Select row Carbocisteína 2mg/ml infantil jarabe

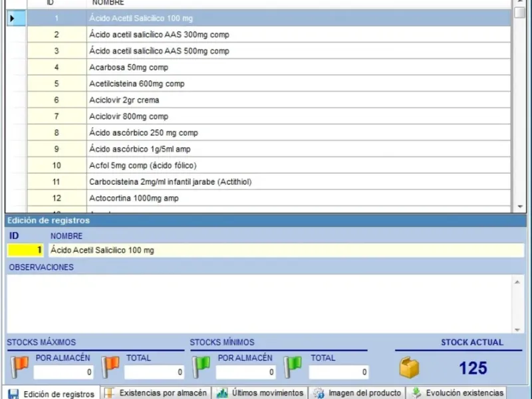coord(299,182)
